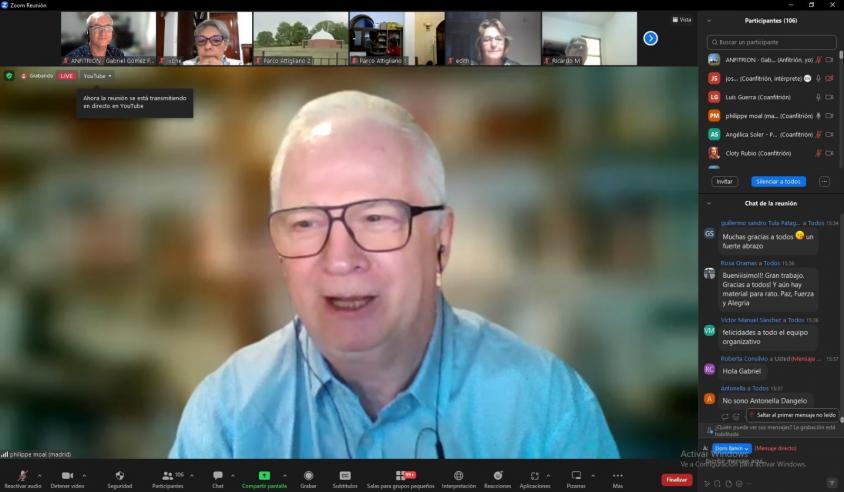Click the Compartir pantalla green icon
This screenshot has width=844, height=492.
(264, 475)
